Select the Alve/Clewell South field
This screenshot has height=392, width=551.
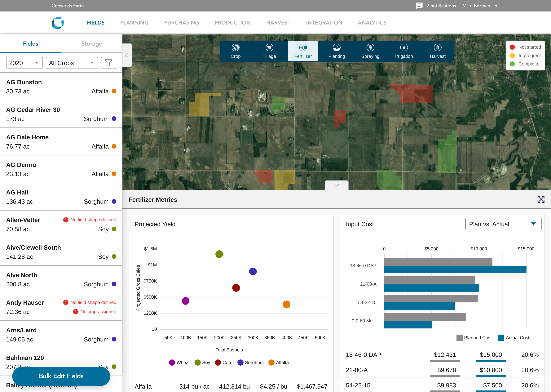pos(61,252)
